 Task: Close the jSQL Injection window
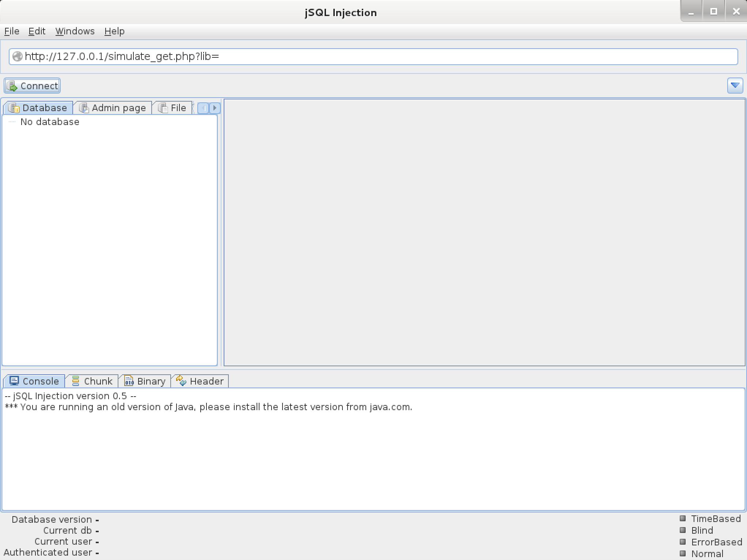[x=736, y=12]
